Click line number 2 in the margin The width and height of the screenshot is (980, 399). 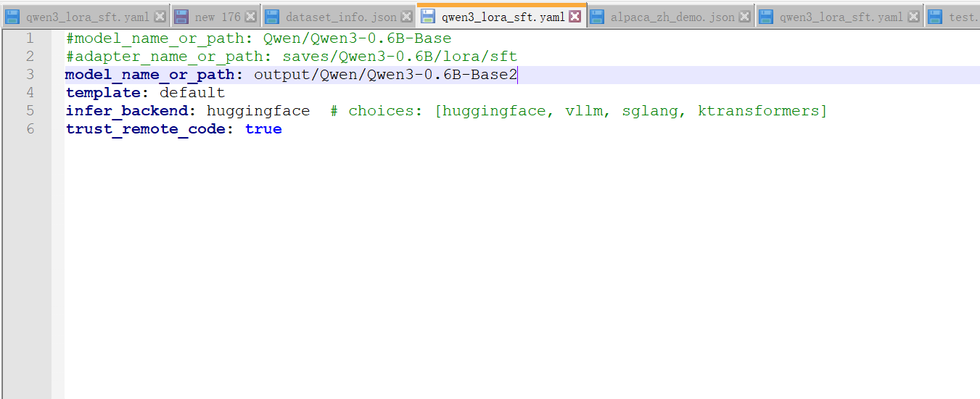pos(30,57)
